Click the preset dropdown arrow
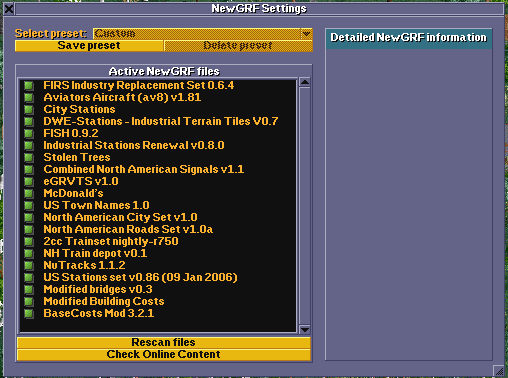Image resolution: width=508 pixels, height=378 pixels. click(306, 34)
